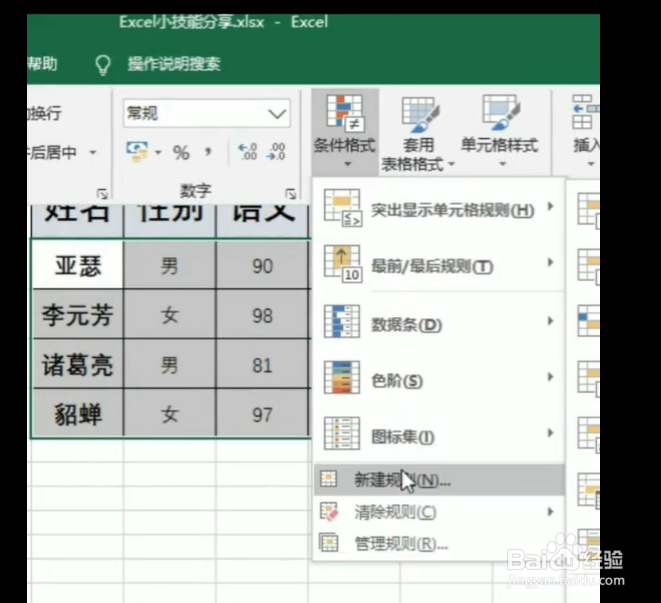661x603 pixels.
Task: Click the 操作说明搜索 search box
Action: (x=174, y=64)
